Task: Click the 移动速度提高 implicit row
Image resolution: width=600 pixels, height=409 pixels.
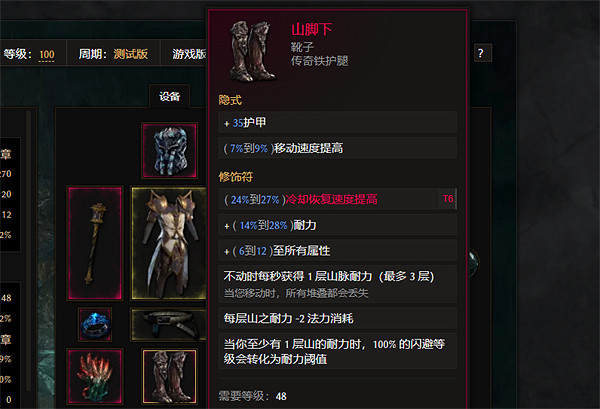Action: click(338, 148)
